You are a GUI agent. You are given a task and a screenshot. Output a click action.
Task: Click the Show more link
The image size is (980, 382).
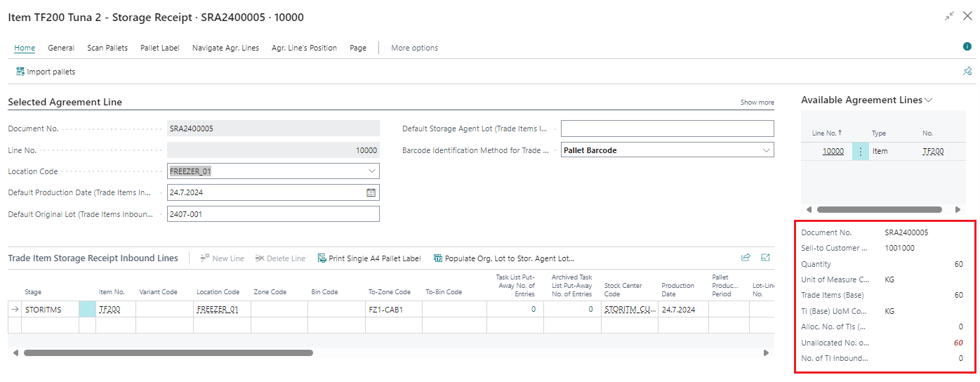(757, 103)
